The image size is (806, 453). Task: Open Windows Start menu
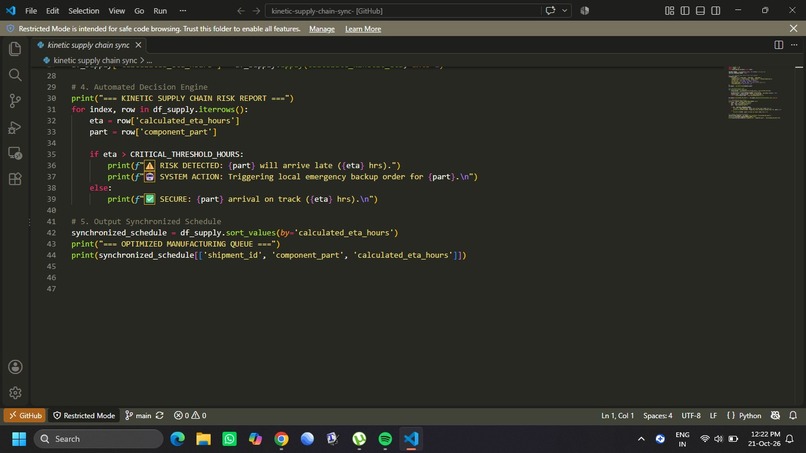[x=19, y=439]
